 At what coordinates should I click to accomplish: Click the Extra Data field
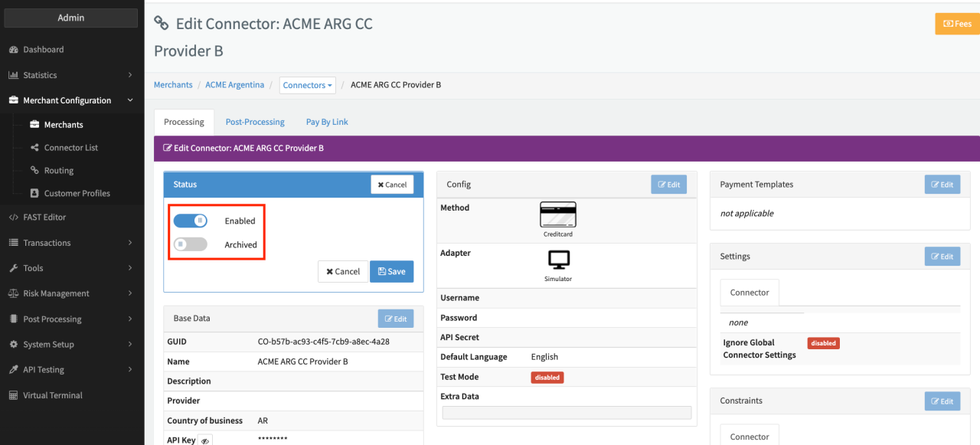tap(567, 413)
